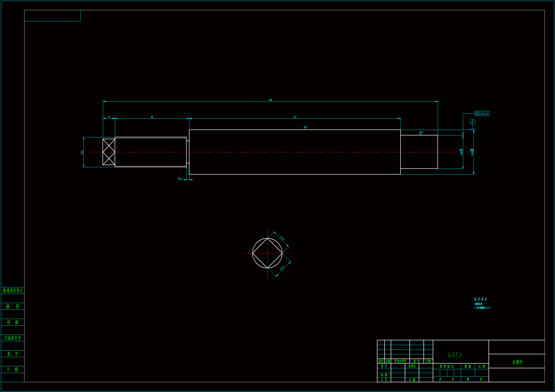Viewport: 555px width, 392px height.
Task: Click the 360 overall length dimension
Action: pyautogui.click(x=270, y=100)
